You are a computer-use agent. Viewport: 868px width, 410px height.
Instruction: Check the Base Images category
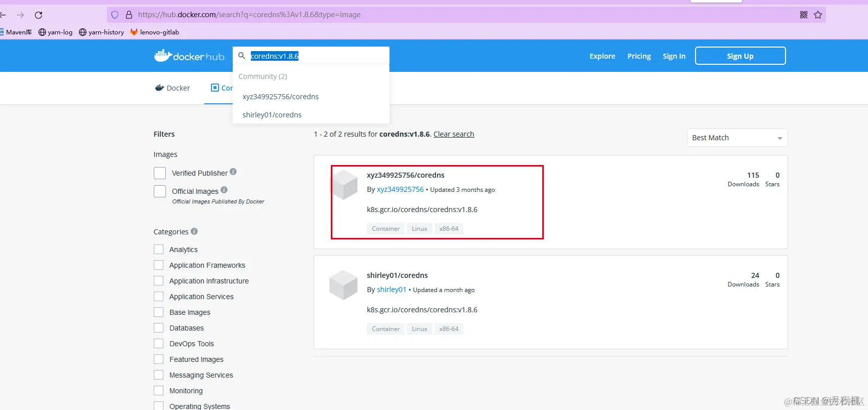(x=159, y=312)
